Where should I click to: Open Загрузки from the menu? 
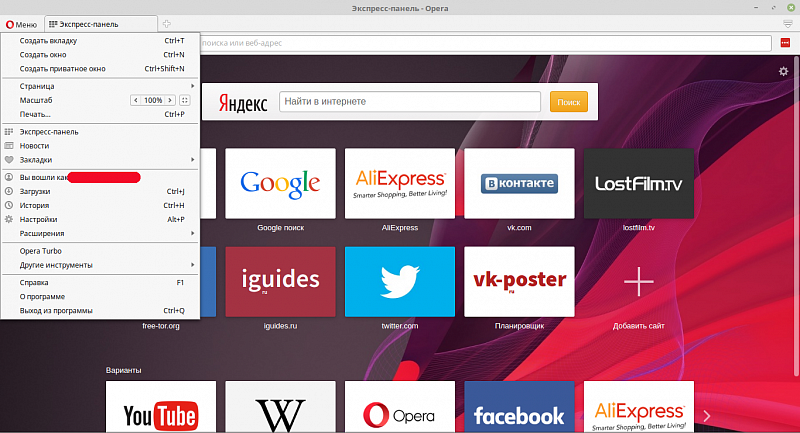point(100,191)
